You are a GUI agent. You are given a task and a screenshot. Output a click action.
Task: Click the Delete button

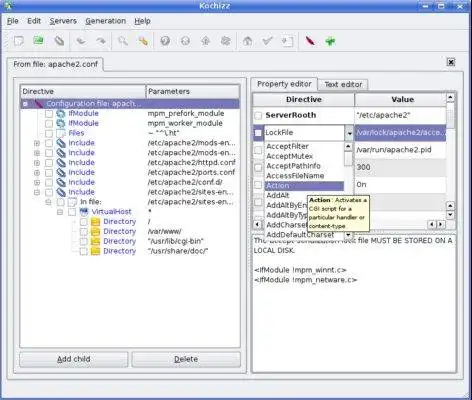[186, 359]
